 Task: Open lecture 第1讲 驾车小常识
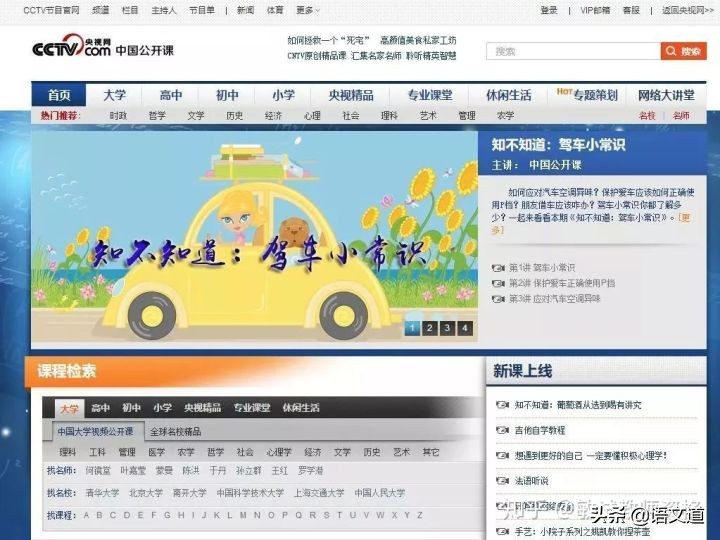pos(542,268)
